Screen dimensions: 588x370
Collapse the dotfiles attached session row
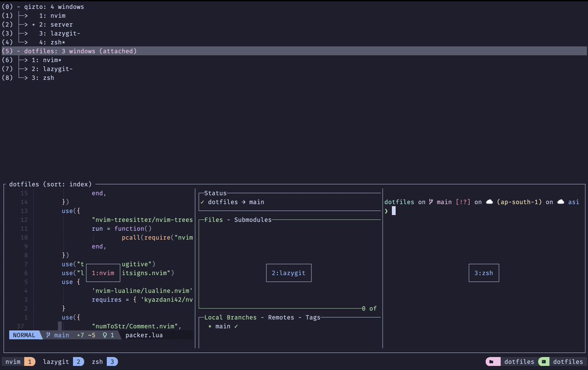point(294,51)
